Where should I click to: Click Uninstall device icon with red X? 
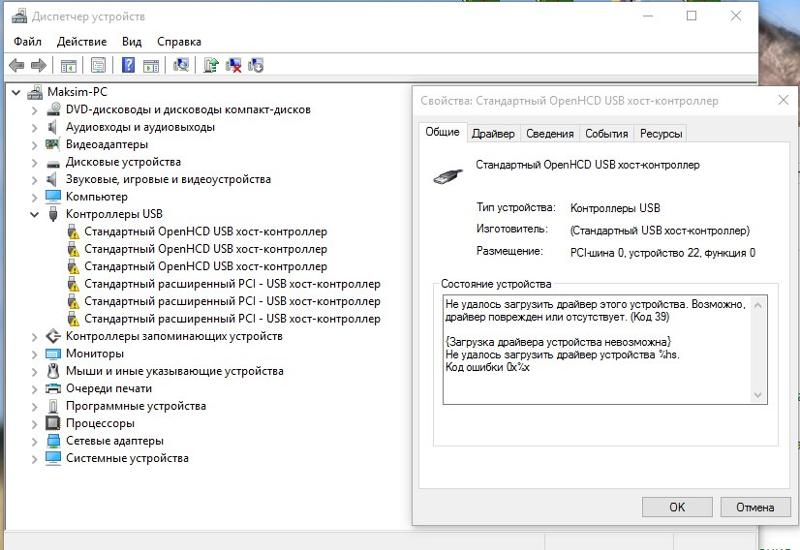(x=233, y=66)
